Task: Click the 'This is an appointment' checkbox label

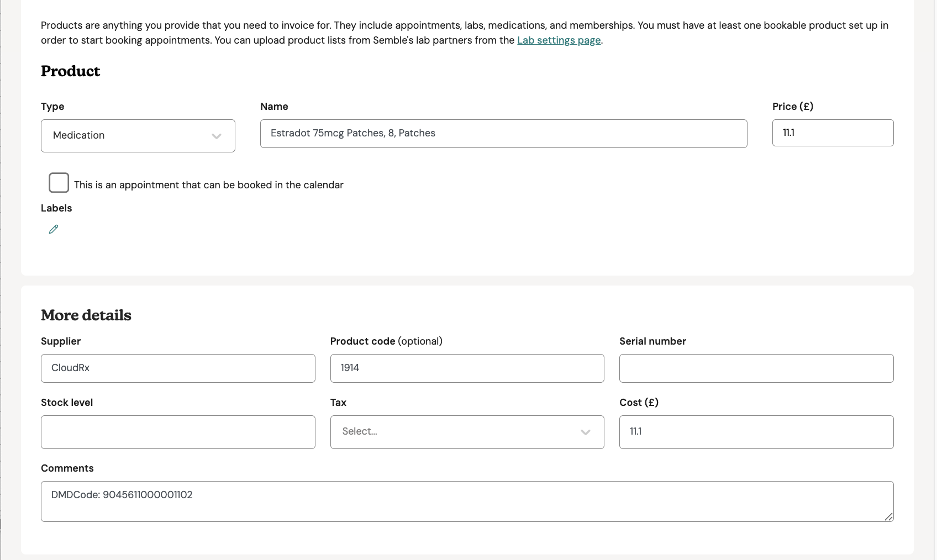Action: point(208,185)
